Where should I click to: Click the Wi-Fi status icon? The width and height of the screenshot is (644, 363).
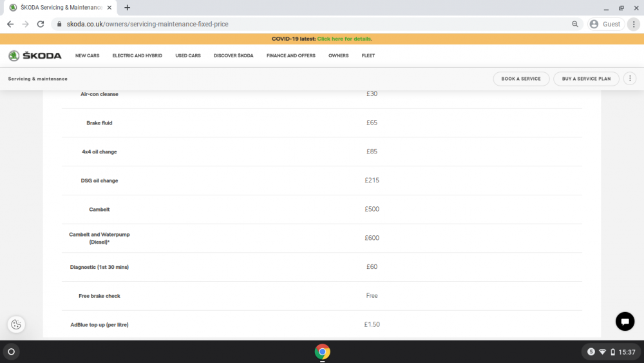(x=603, y=352)
